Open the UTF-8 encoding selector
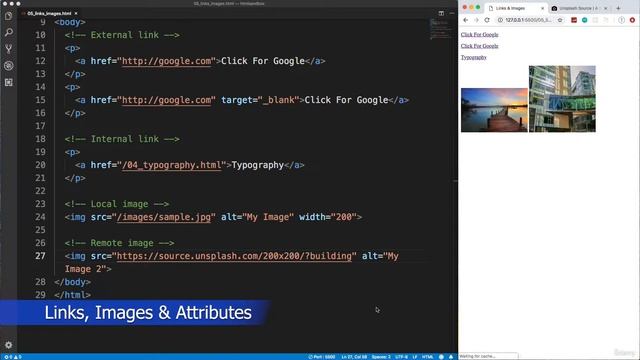 pyautogui.click(x=401, y=357)
